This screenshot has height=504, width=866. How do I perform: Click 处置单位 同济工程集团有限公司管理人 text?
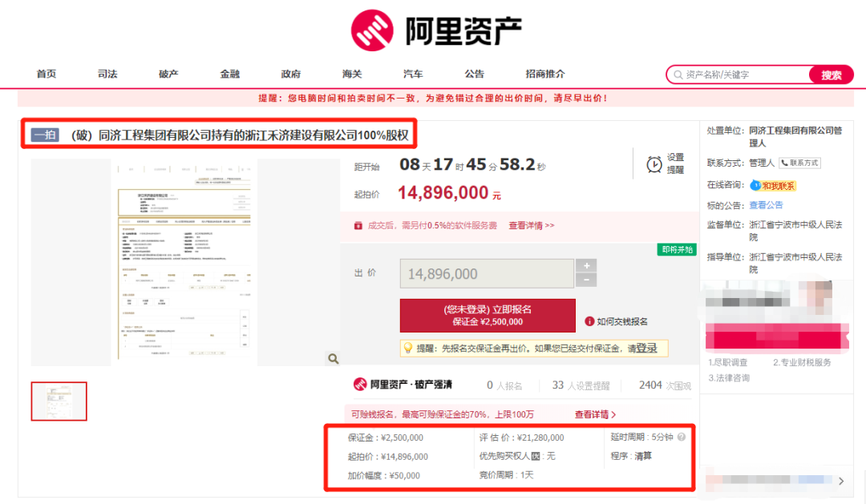point(775,136)
